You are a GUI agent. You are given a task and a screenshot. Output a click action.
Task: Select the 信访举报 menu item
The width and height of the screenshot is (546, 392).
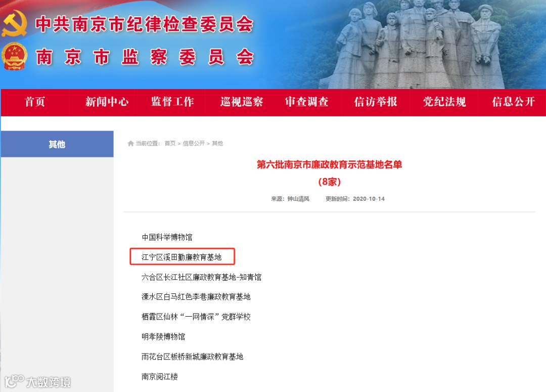click(x=375, y=102)
